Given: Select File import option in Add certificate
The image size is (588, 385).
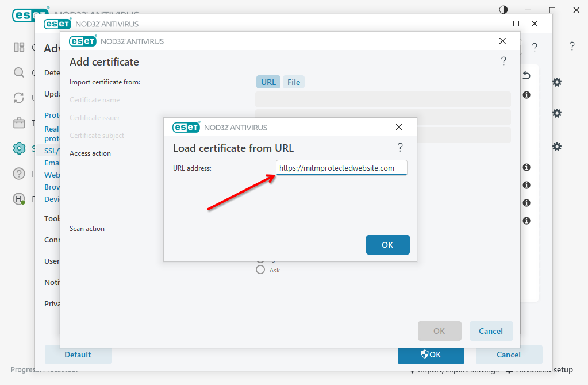Looking at the screenshot, I should pos(294,82).
